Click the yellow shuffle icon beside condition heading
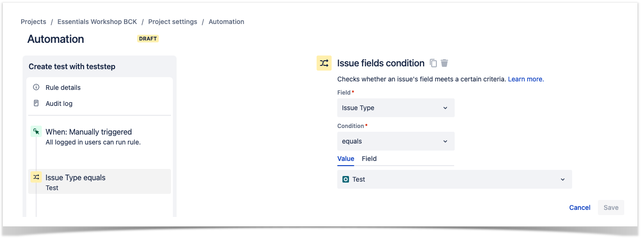Viewport: 644px width, 240px height. click(324, 63)
